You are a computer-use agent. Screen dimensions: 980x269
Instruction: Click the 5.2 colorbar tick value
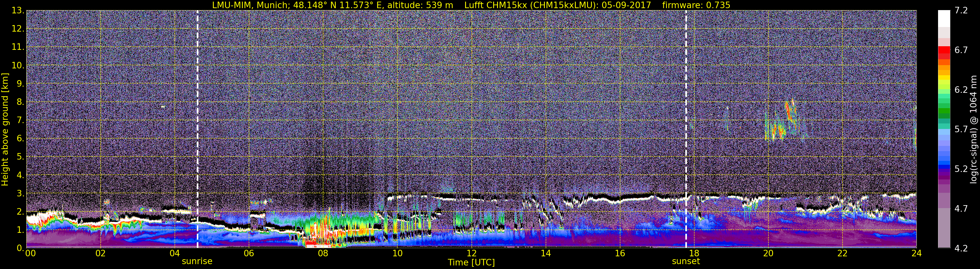[x=961, y=169]
